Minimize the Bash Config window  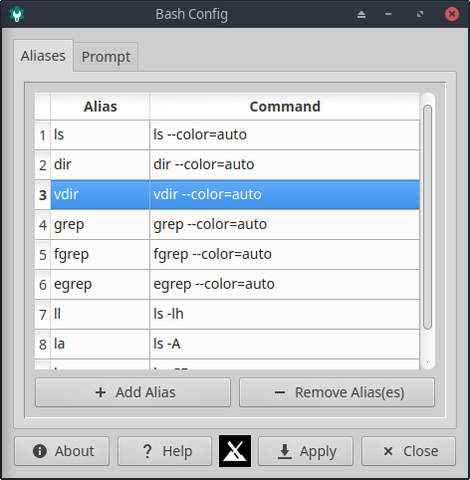(388, 14)
